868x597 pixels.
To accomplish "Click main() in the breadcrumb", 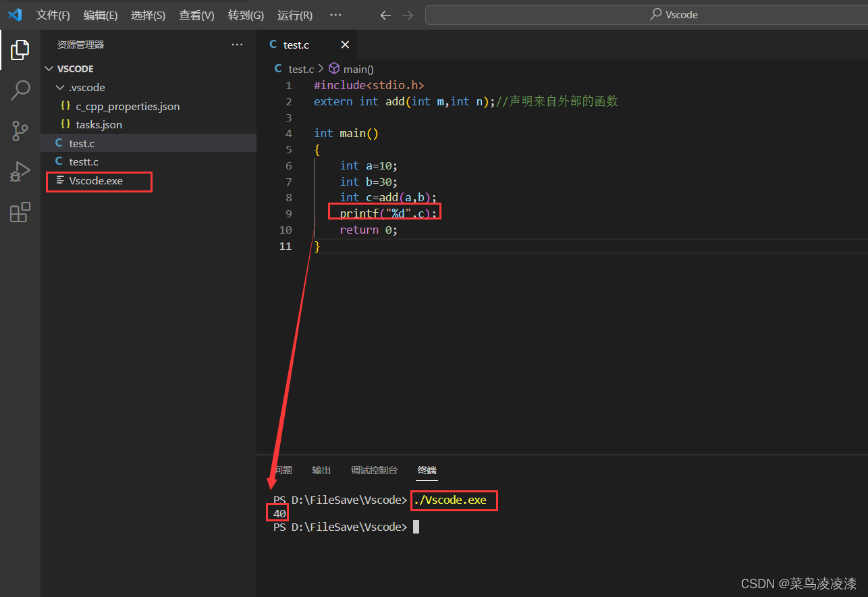I will [x=358, y=69].
